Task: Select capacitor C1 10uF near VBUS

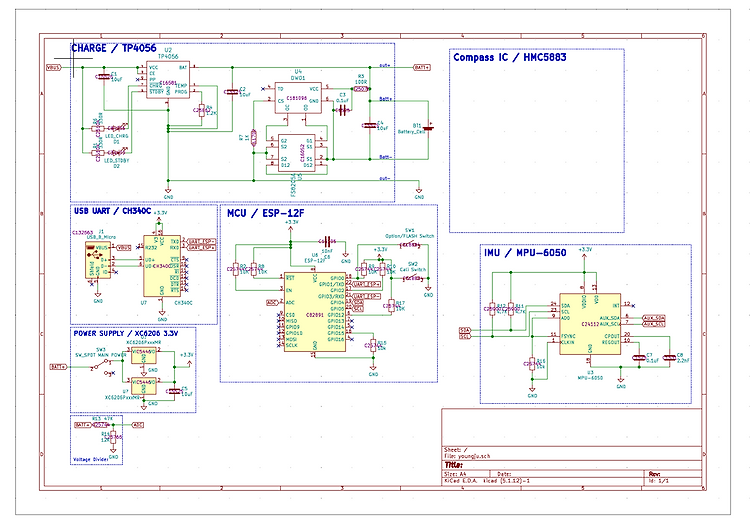Action: [x=103, y=77]
